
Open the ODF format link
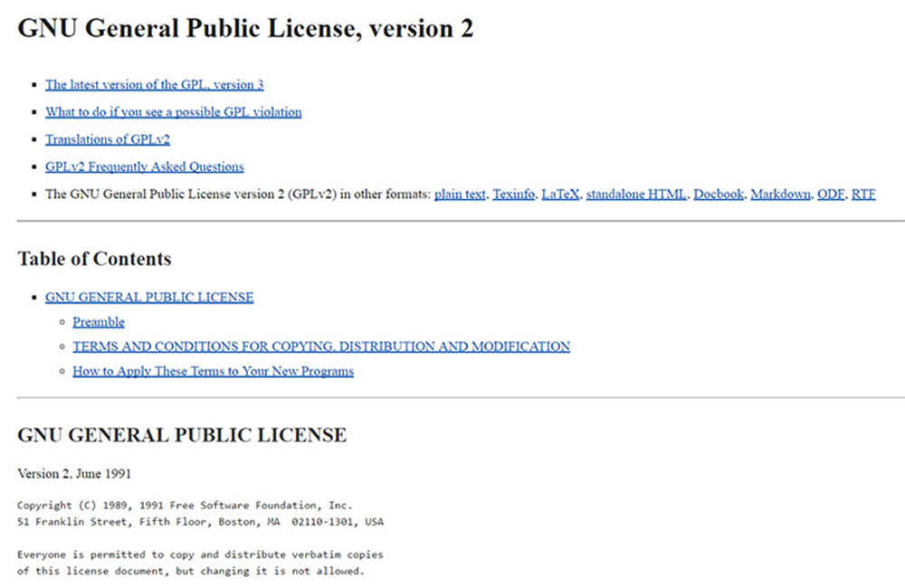(831, 194)
